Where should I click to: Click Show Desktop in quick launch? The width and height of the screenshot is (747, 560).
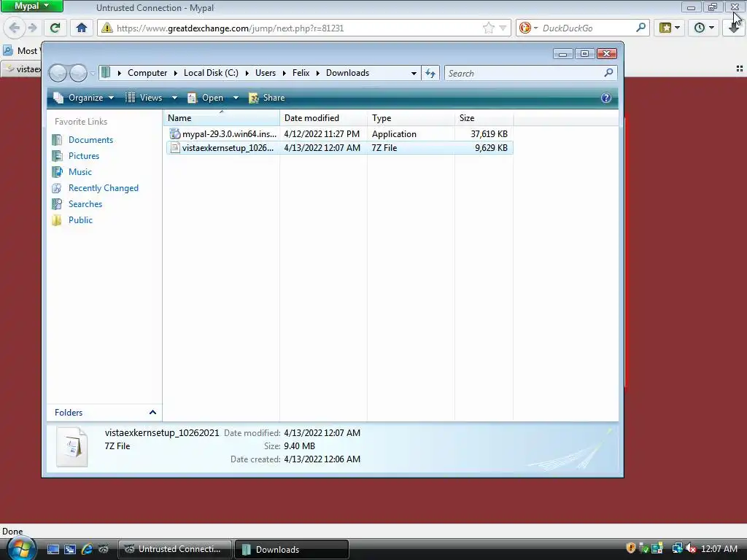[x=53, y=549]
